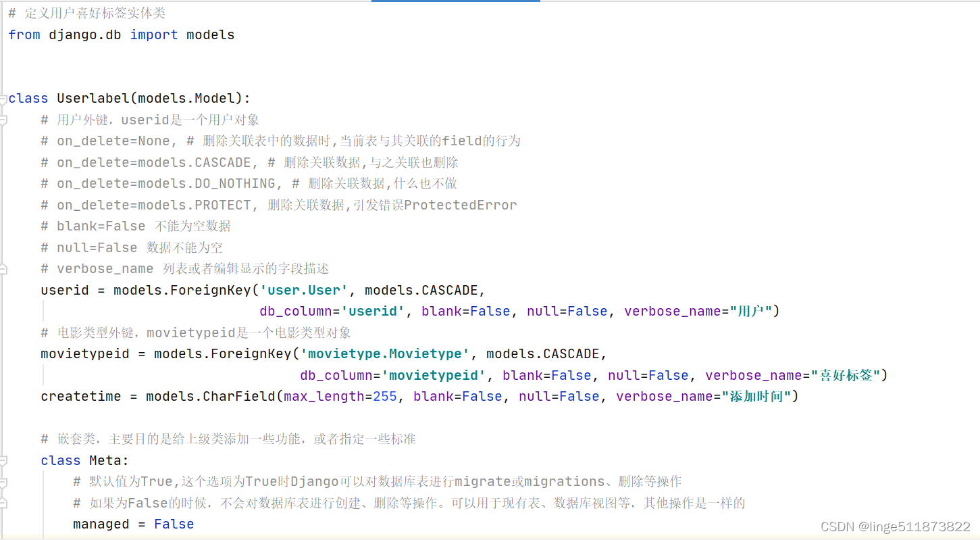Image resolution: width=980 pixels, height=540 pixels.
Task: Click 'models.CharField' call
Action: point(211,397)
